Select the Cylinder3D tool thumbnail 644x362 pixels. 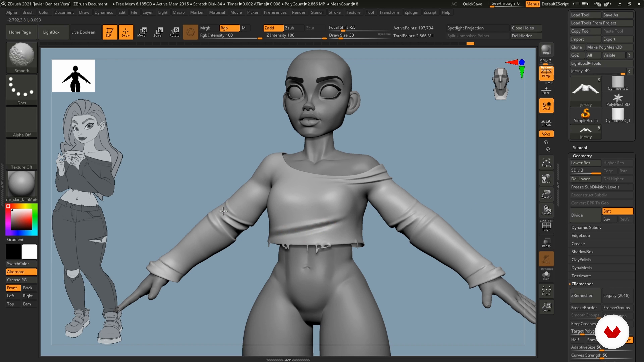pos(618,83)
